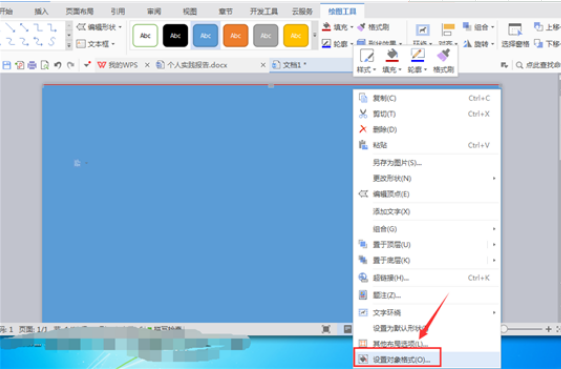Expand the shape style gallery
Screen dimensions: 561x369
[x=315, y=35]
